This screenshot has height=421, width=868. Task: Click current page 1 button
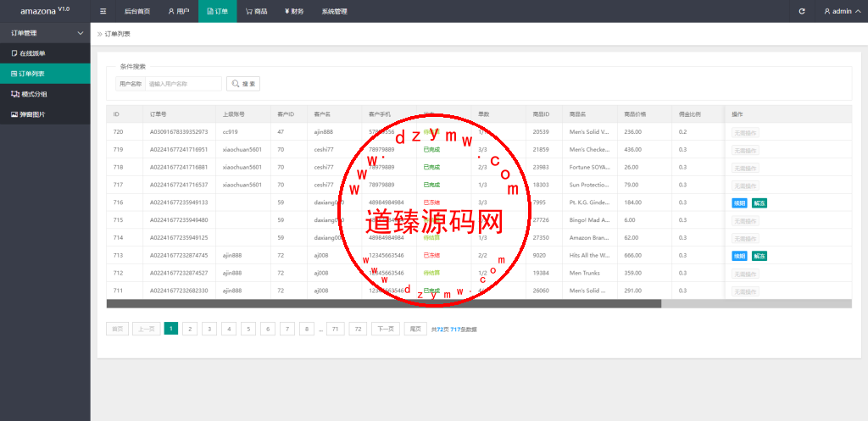[x=171, y=329]
